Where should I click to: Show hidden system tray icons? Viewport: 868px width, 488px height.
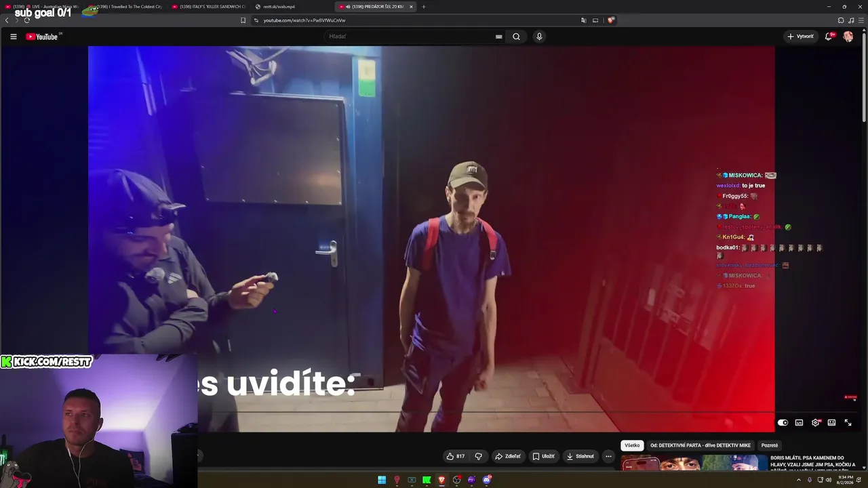(x=799, y=480)
